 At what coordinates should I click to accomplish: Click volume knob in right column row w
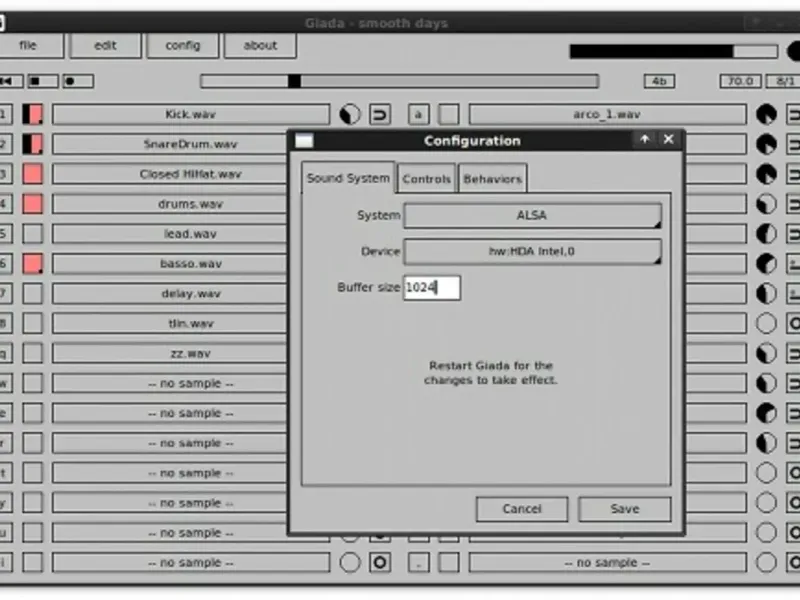[766, 383]
